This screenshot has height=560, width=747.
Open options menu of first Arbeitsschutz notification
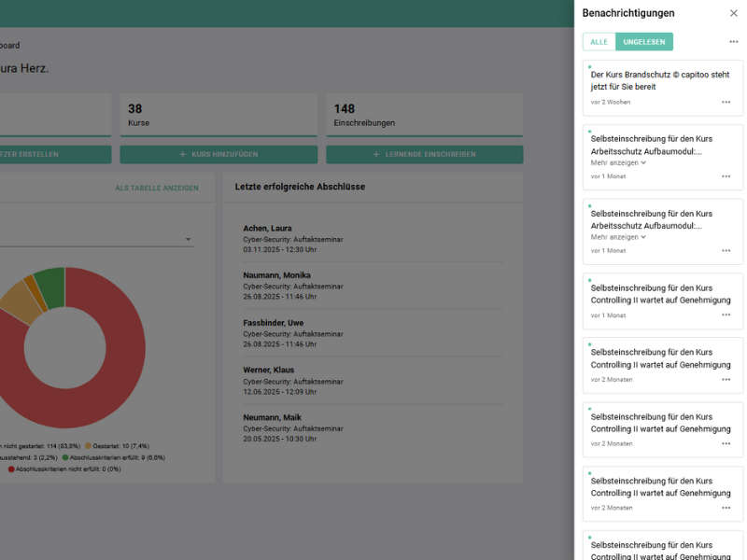tap(726, 176)
